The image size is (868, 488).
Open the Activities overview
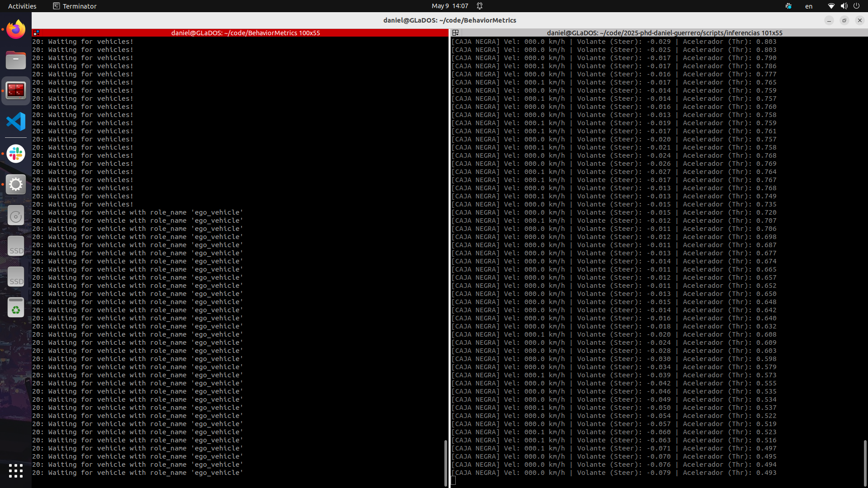click(x=22, y=6)
